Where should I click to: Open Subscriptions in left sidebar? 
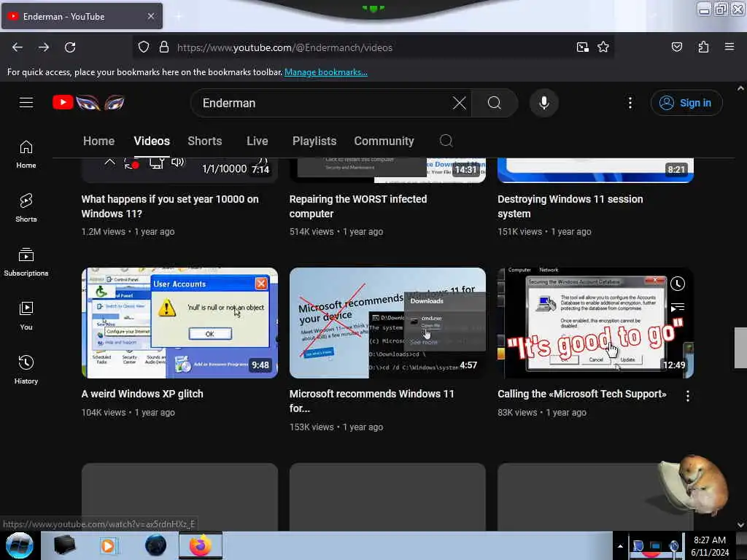point(26,262)
